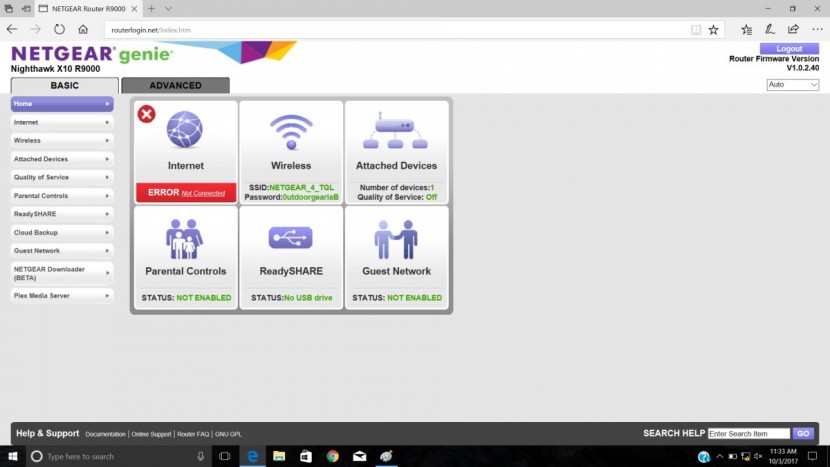This screenshot has width=830, height=467.
Task: Open Mail app from the taskbar
Action: click(x=359, y=456)
